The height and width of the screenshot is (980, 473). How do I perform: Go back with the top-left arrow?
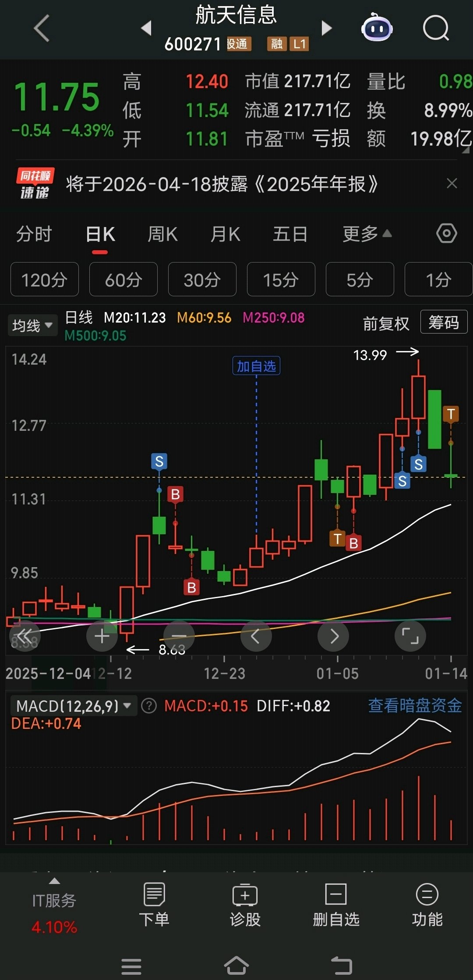point(42,28)
